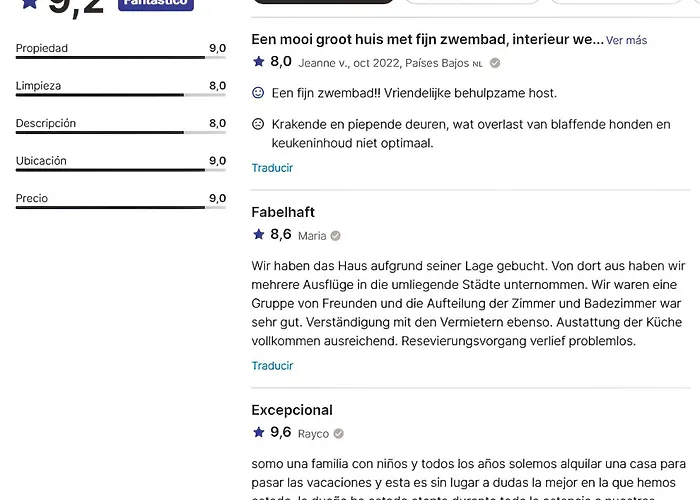Click the Propiedad rating bar
Image resolution: width=700 pixels, height=500 pixels.
[121, 57]
